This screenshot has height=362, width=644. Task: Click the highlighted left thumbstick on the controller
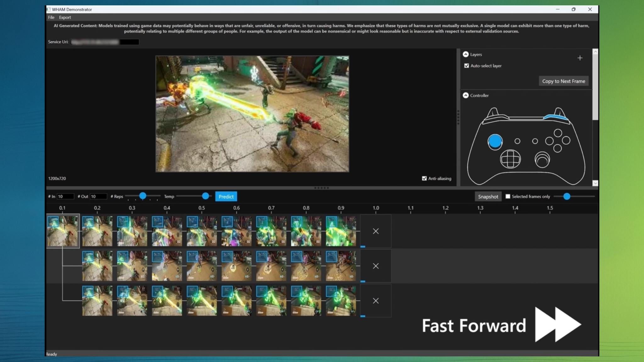(x=495, y=141)
